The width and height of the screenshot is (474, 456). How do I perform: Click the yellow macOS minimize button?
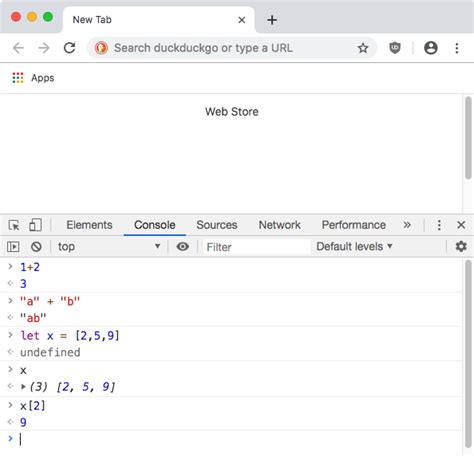coord(32,17)
